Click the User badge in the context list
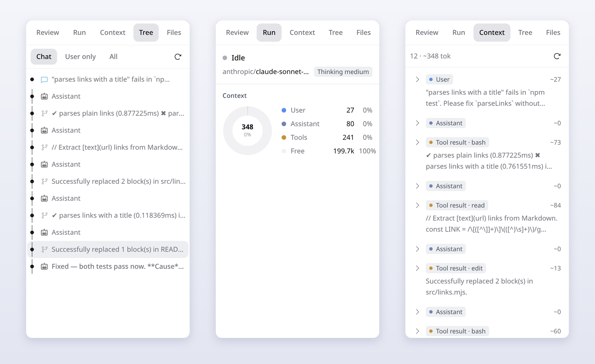Image resolution: width=595 pixels, height=364 pixels. tap(439, 79)
